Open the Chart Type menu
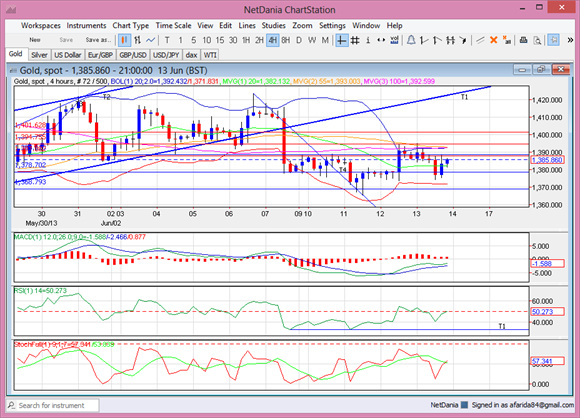Viewport: 580px width, 418px height. click(x=131, y=26)
